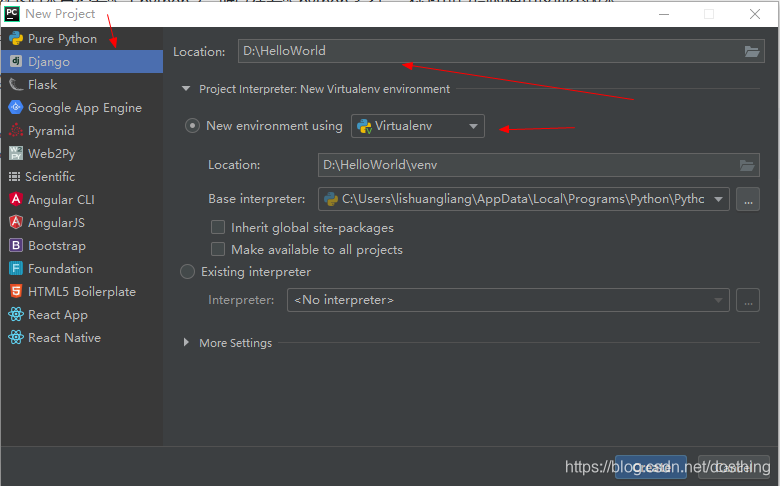Click the Cancel button
This screenshot has height=486, width=780.
[734, 467]
